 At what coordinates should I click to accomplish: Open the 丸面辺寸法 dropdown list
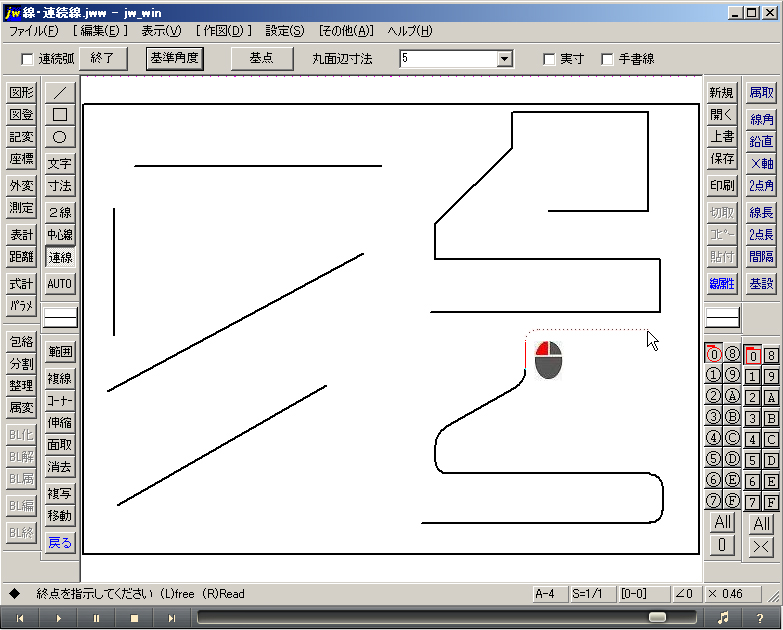[x=504, y=59]
